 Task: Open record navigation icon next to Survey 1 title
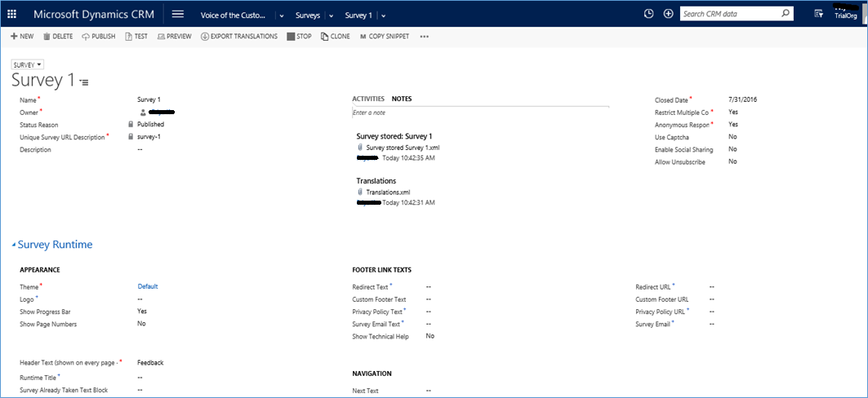[x=84, y=82]
